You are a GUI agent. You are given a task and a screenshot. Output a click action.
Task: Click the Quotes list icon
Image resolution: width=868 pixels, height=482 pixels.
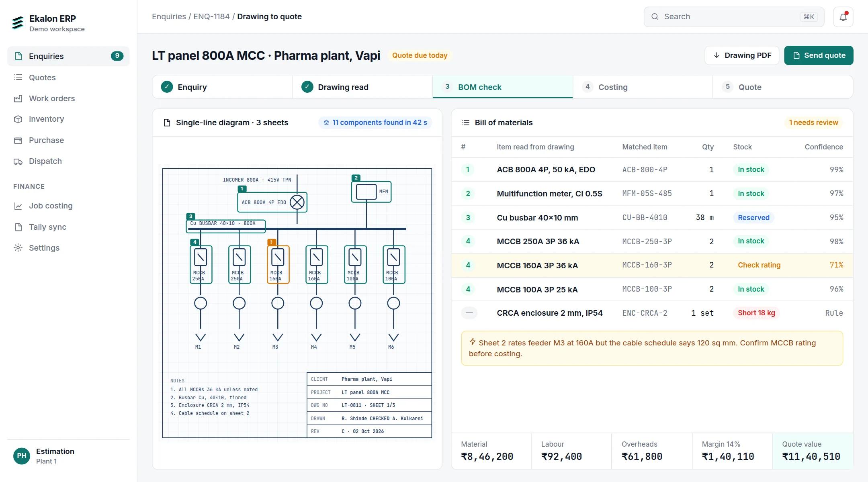(x=18, y=77)
